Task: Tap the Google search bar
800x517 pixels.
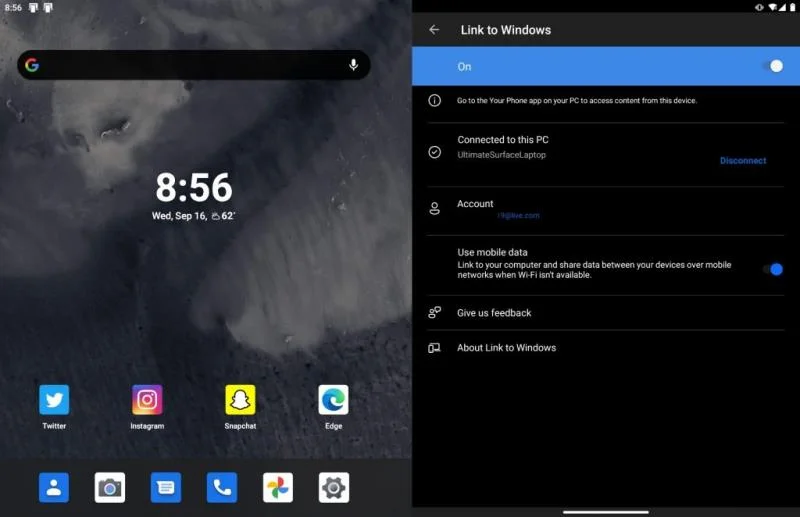Action: coord(194,65)
